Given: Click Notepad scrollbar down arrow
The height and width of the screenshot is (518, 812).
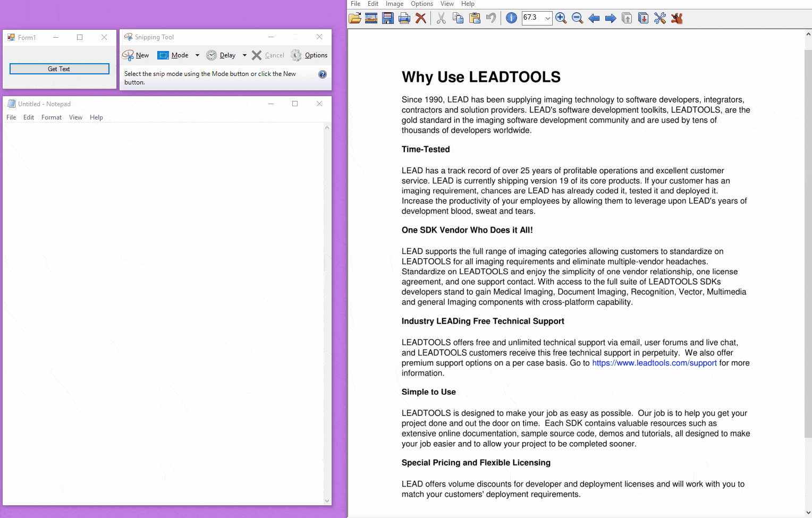Looking at the screenshot, I should (327, 500).
